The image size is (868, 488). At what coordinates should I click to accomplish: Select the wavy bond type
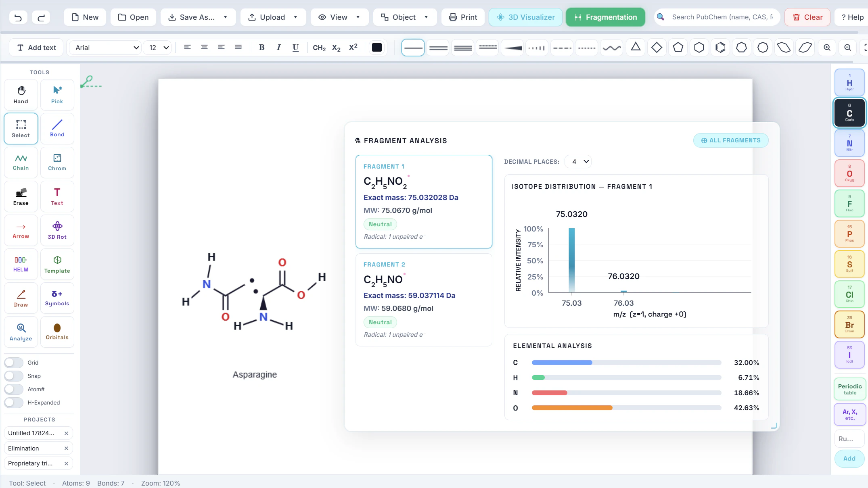tap(612, 48)
